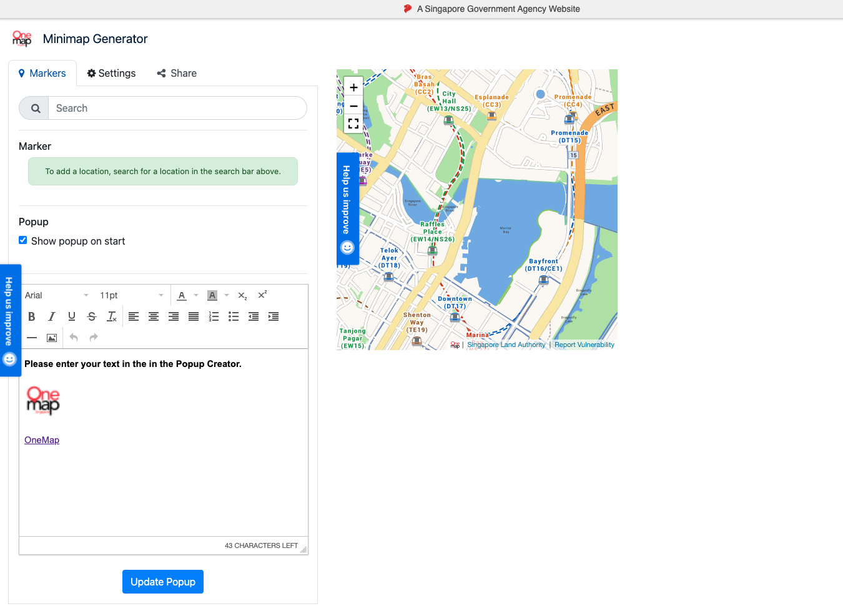Toggle bold formatting in popup editor

[32, 316]
